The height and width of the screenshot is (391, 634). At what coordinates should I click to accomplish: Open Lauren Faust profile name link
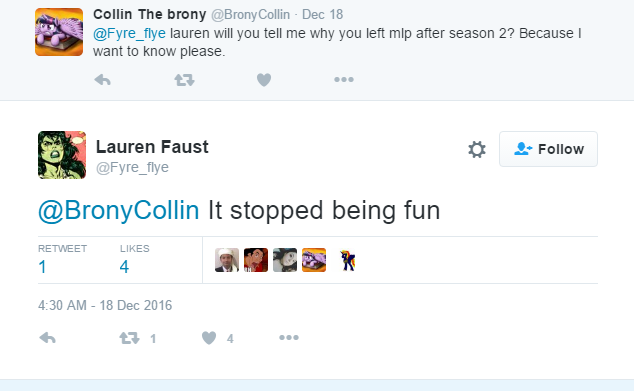point(152,147)
